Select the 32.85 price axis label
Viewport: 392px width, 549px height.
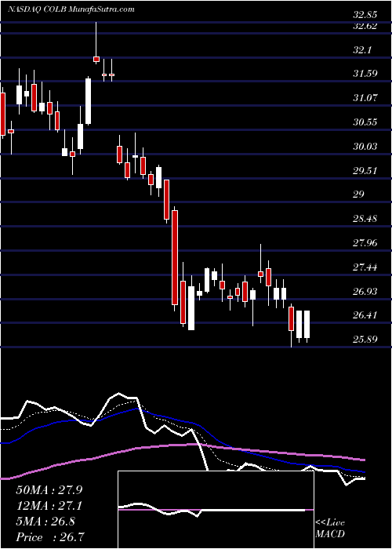click(x=365, y=15)
